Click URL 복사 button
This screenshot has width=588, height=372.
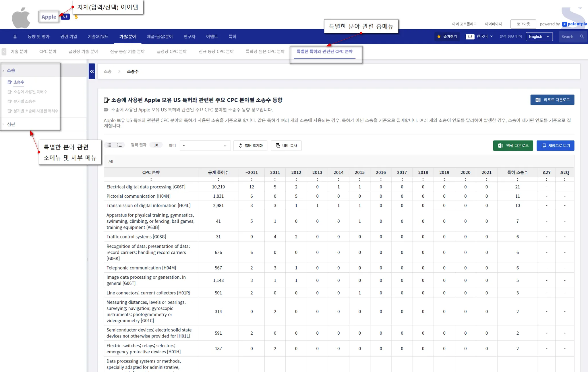(x=286, y=146)
